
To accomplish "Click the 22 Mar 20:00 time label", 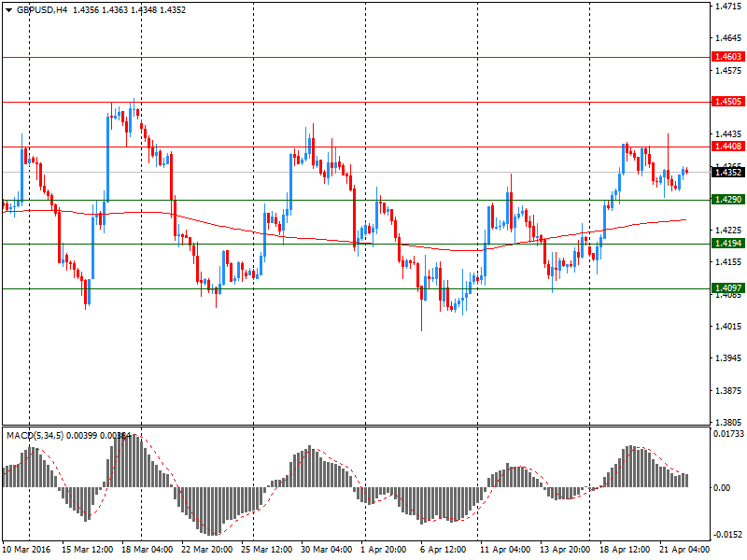I will tap(206, 550).
